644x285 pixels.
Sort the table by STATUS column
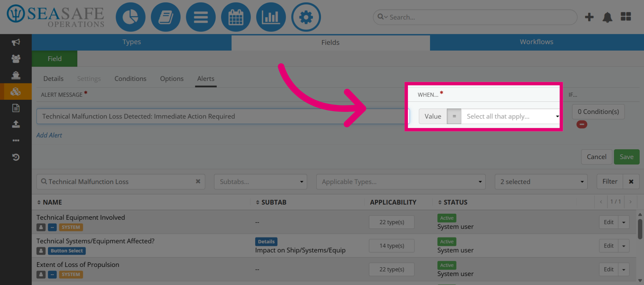point(453,202)
